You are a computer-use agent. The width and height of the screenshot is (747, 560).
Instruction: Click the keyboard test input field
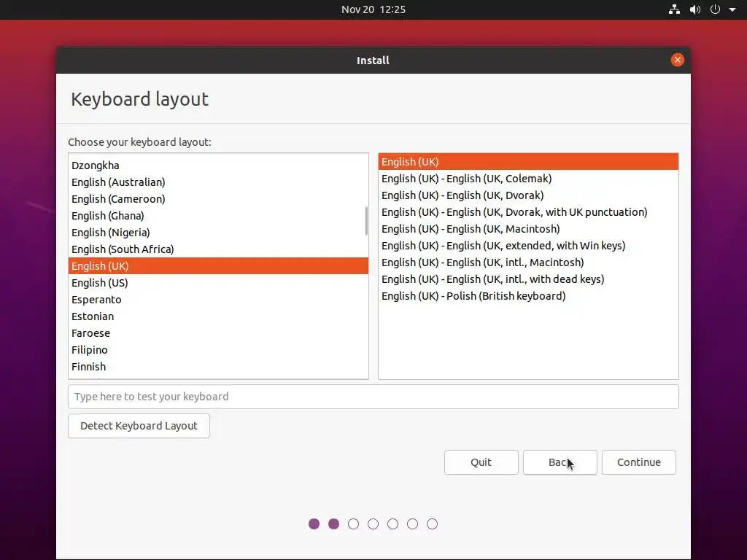click(373, 397)
